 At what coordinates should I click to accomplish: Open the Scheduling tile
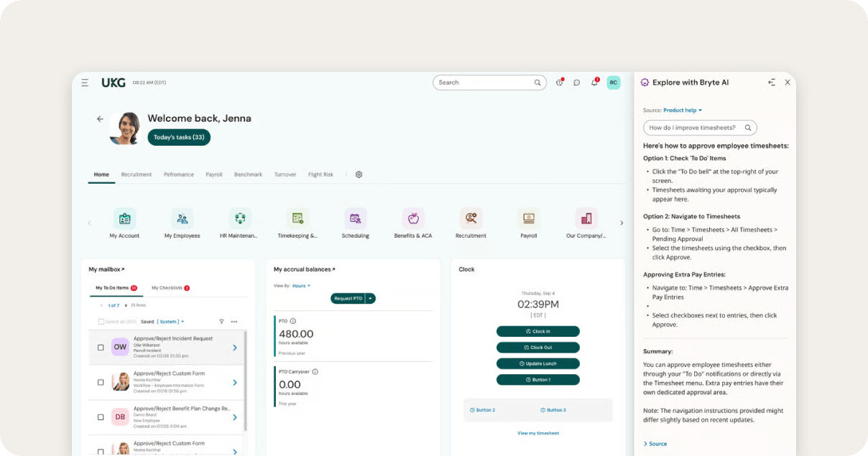[356, 224]
